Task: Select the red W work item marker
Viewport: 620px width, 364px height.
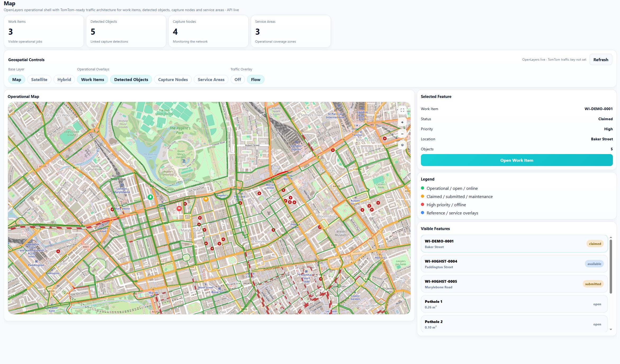Action: 179,209
